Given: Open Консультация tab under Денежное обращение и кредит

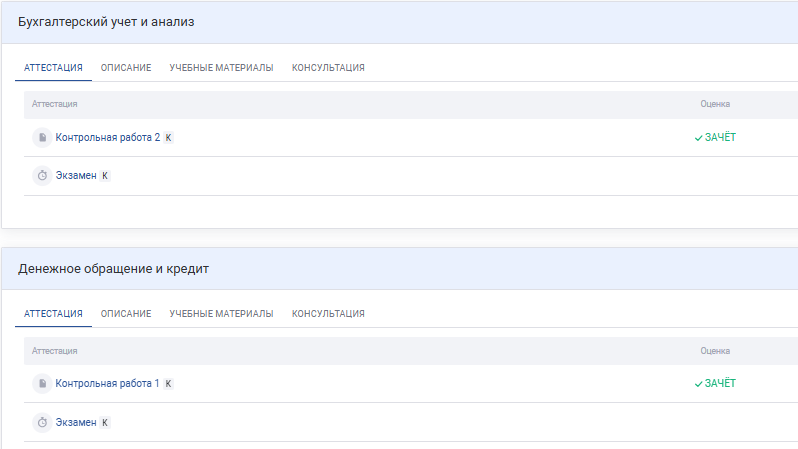Looking at the screenshot, I should [x=328, y=314].
